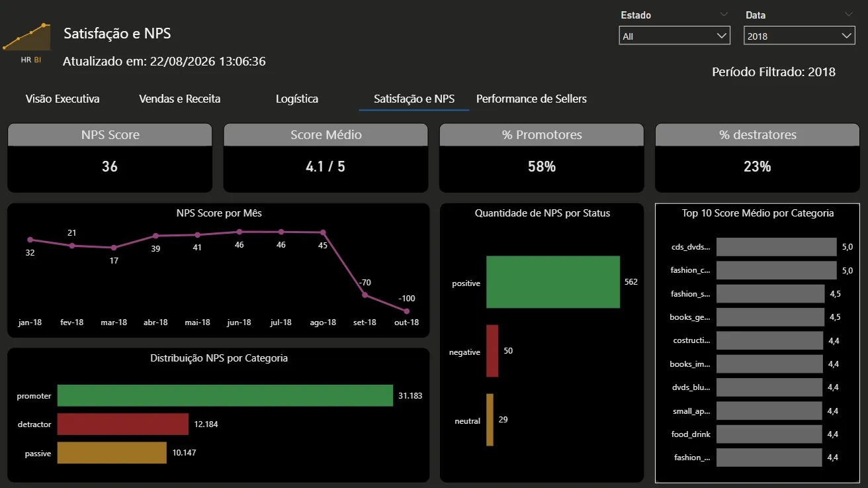The width and height of the screenshot is (868, 488).
Task: Expand the Data slicer header chevron
Action: tap(849, 14)
